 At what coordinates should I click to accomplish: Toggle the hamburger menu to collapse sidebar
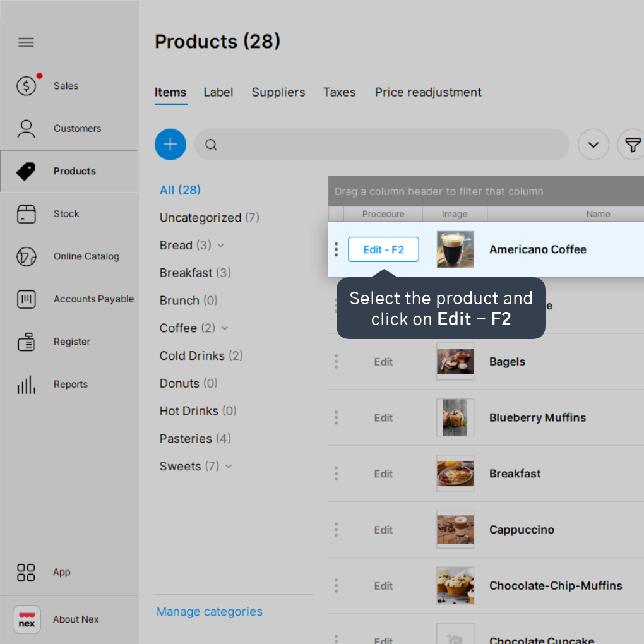click(x=26, y=42)
